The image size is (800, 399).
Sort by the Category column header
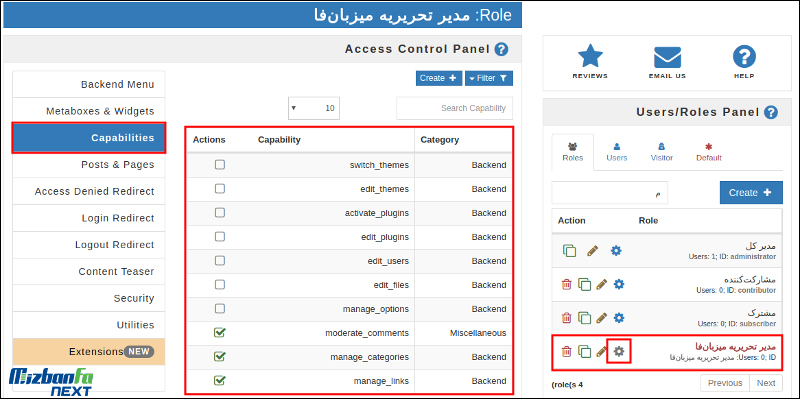440,139
